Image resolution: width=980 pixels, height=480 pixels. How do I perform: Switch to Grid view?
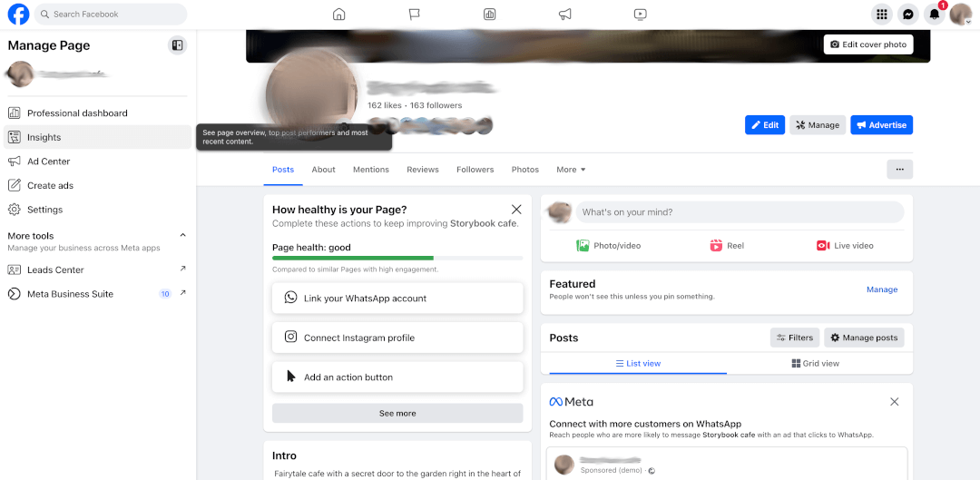point(816,363)
